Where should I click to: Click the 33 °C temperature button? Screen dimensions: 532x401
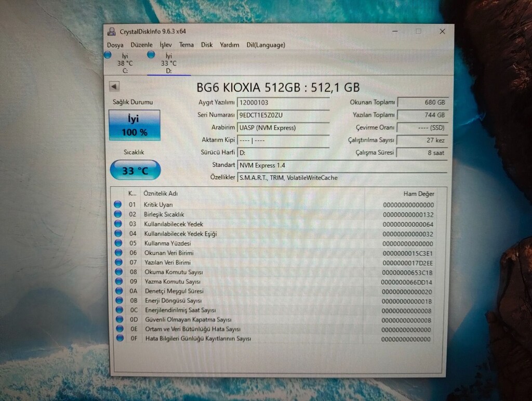[x=135, y=170]
